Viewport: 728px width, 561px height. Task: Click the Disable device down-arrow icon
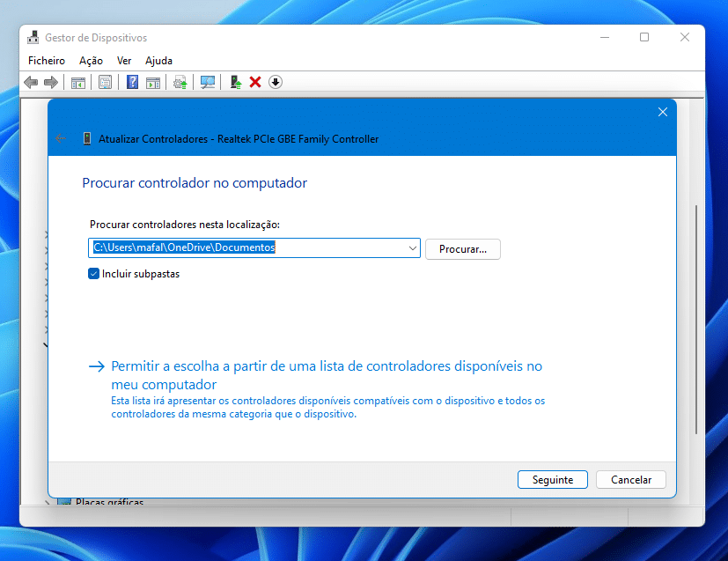[276, 83]
